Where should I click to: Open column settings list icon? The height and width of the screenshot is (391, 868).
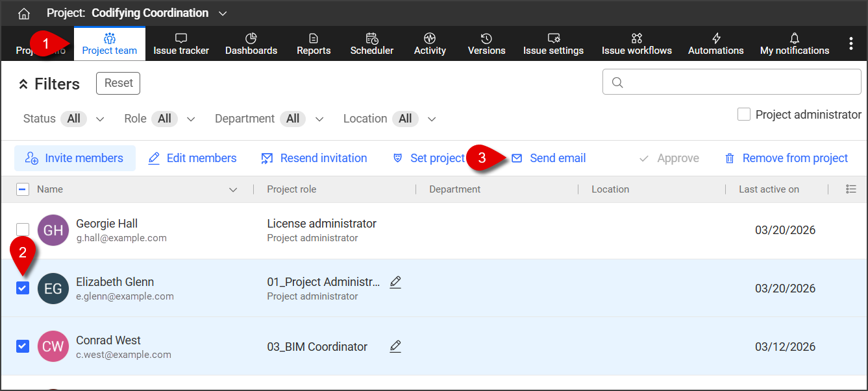coord(851,189)
